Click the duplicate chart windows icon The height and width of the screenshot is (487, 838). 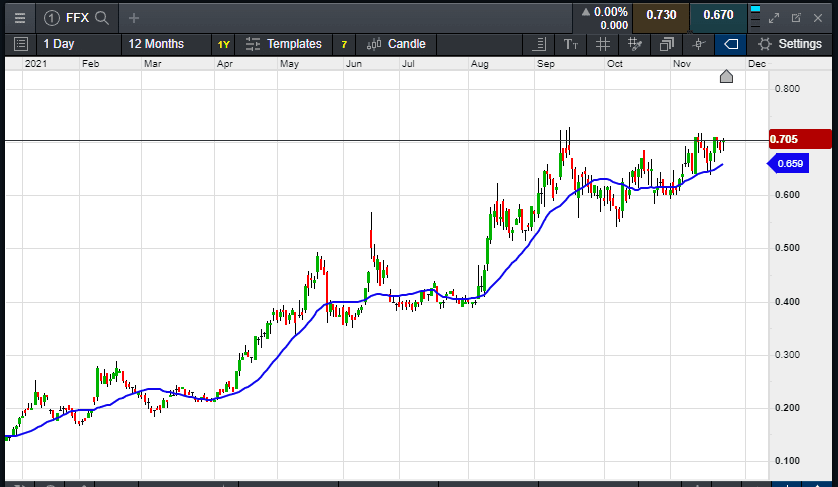666,44
